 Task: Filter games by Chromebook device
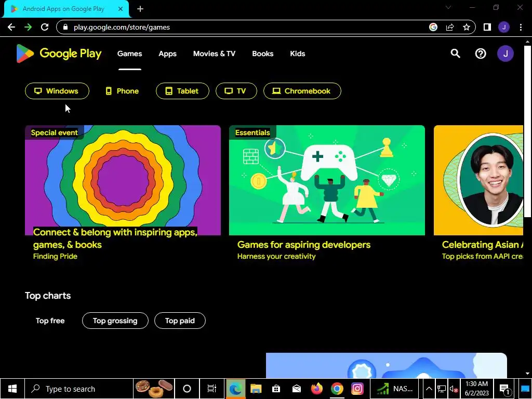click(x=302, y=91)
